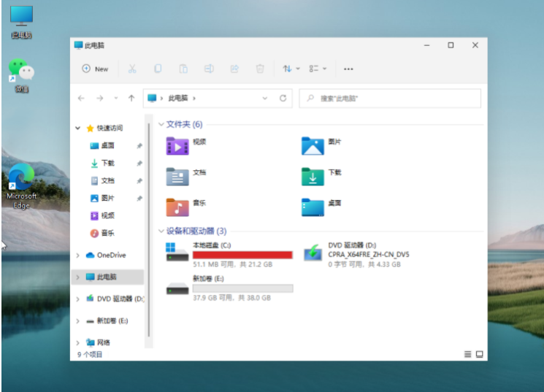
Task: Open the View layout options dropdown
Action: coord(317,69)
